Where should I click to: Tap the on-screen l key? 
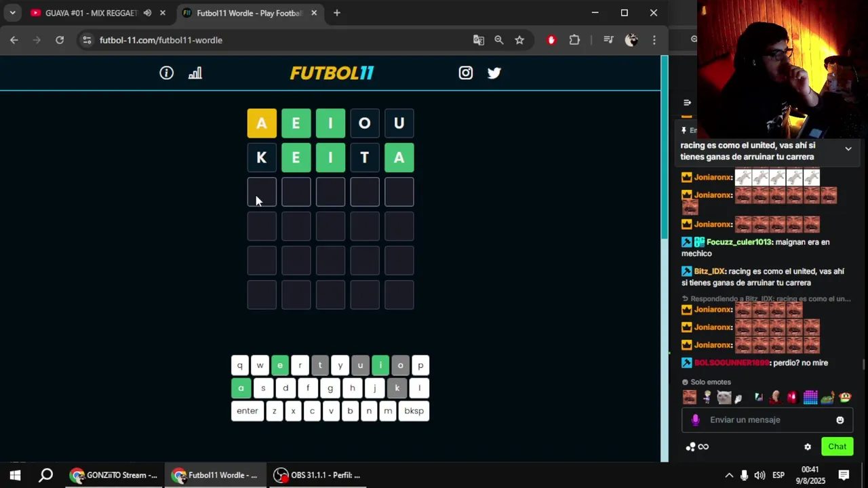[419, 388]
